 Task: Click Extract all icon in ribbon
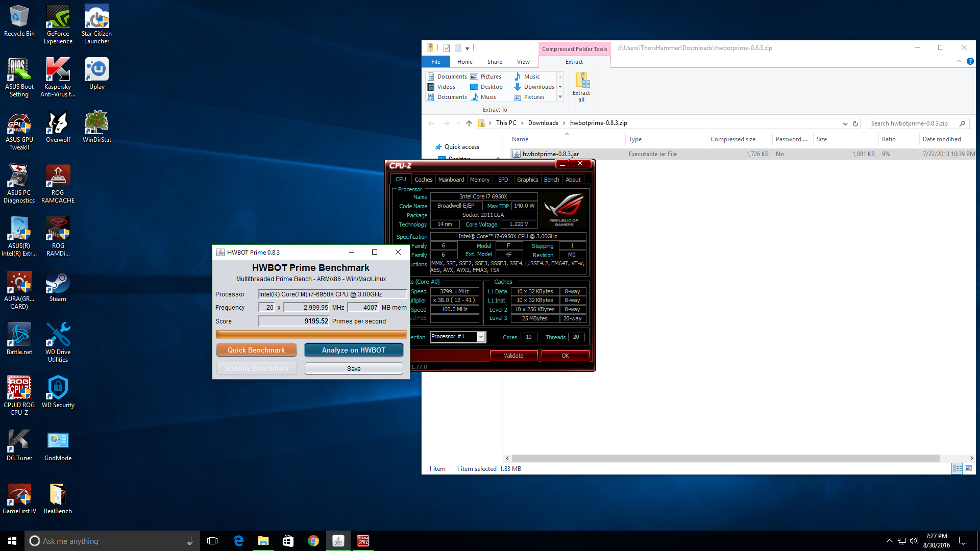coord(581,87)
